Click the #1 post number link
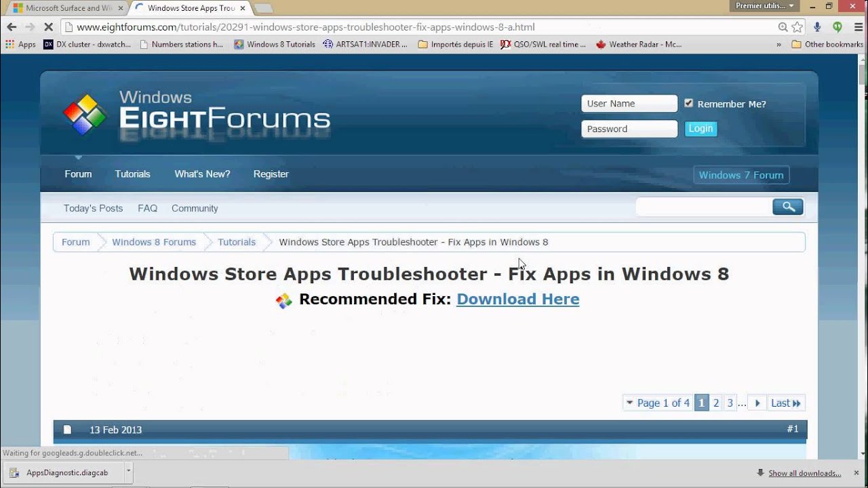The image size is (868, 488). point(793,428)
